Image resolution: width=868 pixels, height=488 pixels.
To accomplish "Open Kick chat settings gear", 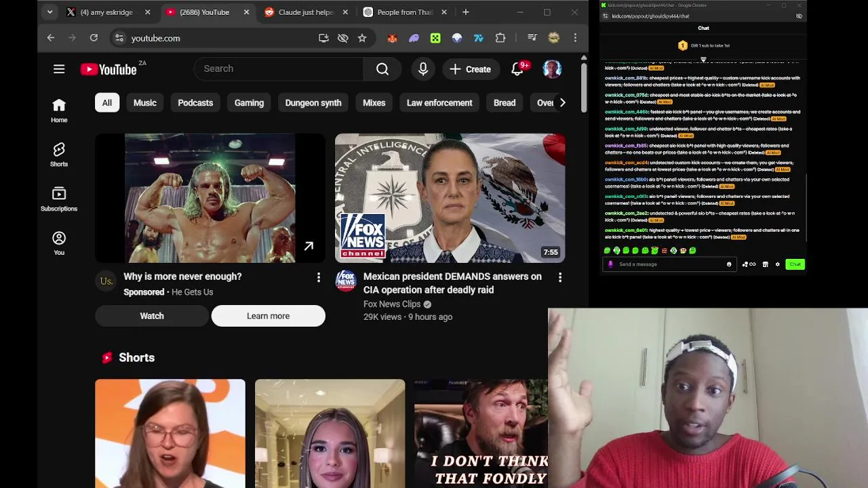I will click(x=778, y=264).
